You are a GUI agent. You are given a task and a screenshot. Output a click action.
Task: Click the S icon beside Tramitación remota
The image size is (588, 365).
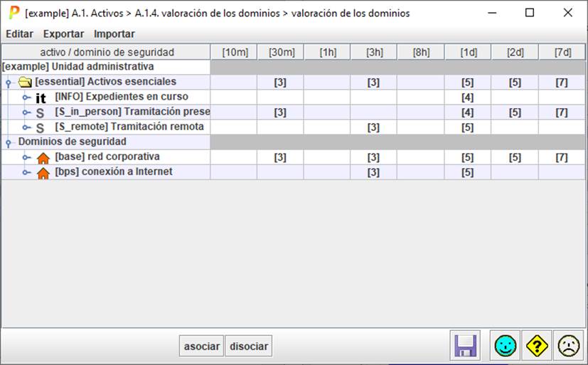coord(40,127)
